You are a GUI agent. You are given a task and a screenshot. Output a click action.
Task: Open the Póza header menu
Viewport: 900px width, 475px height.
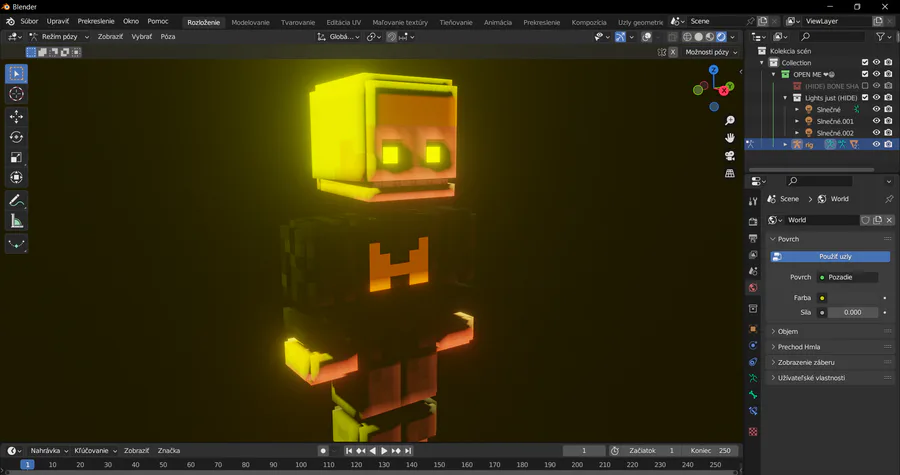(168, 37)
